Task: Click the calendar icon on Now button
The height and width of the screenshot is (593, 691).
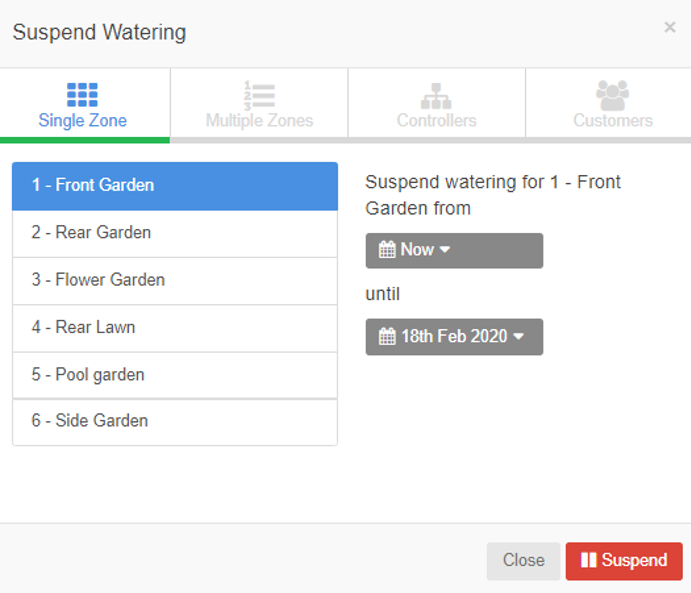Action: coord(387,250)
